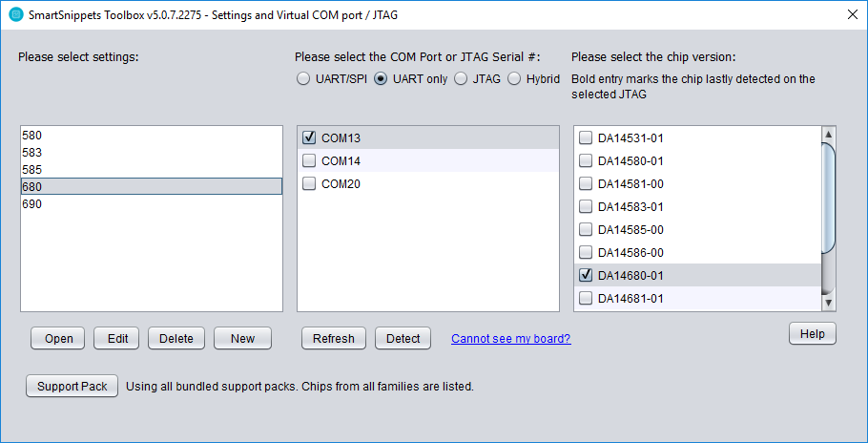Screen dimensions: 868x443
Task: Choose the JTAG radio button
Action: (x=461, y=79)
